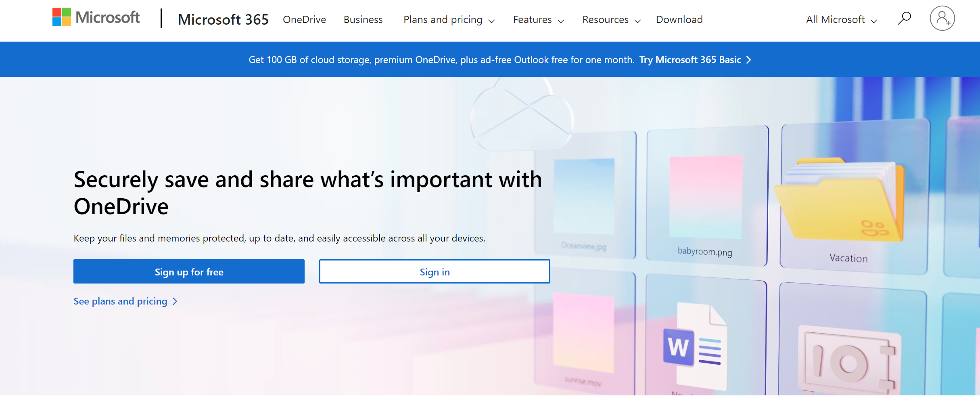Screen dimensions: 980x397
Task: Open the Download nav link
Action: click(x=679, y=19)
